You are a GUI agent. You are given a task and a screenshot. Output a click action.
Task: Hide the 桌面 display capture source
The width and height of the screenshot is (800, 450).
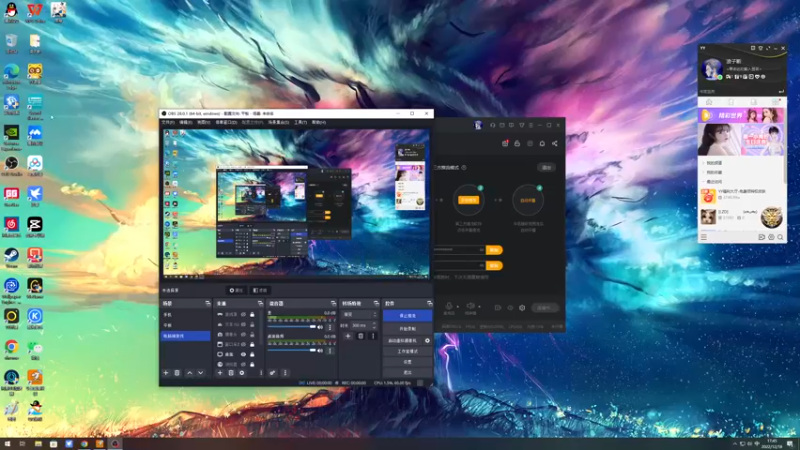pyautogui.click(x=243, y=354)
